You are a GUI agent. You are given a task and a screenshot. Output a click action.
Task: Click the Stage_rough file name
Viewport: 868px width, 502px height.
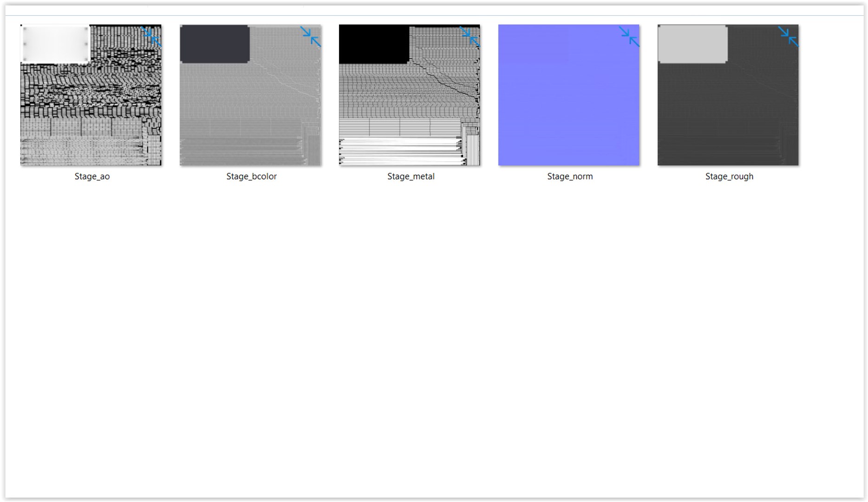pyautogui.click(x=729, y=177)
